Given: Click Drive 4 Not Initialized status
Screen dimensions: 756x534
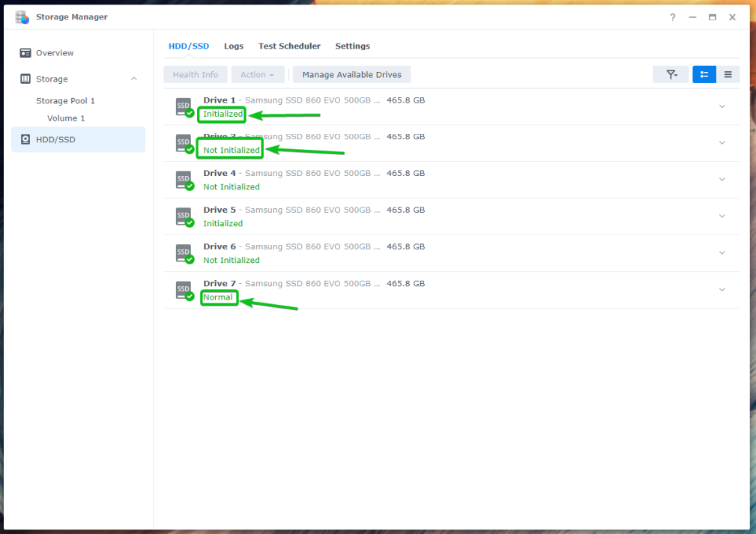Looking at the screenshot, I should coord(232,187).
